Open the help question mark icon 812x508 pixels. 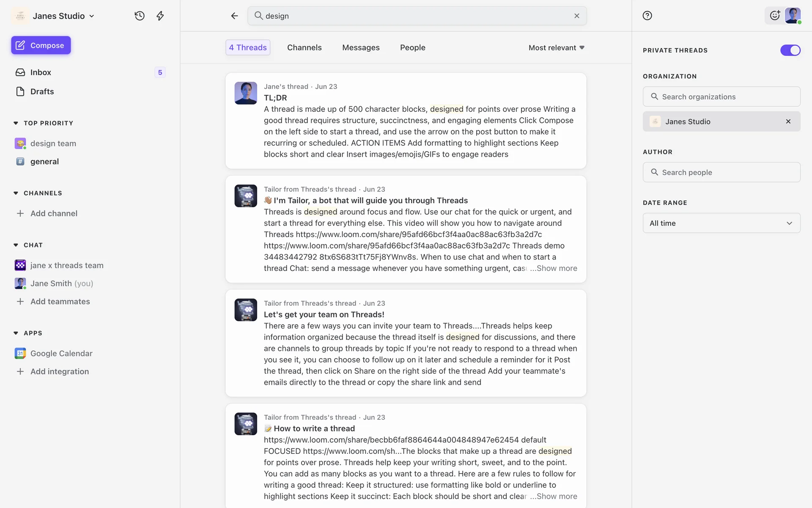point(647,16)
